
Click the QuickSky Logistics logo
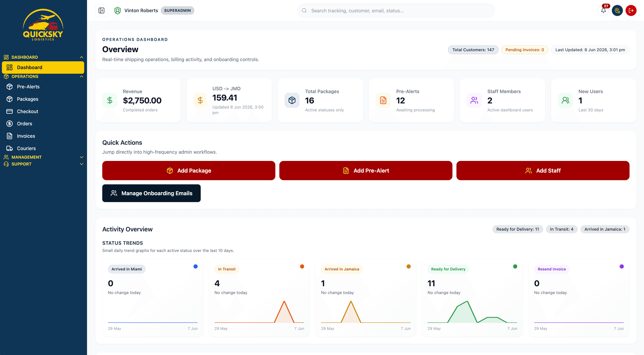[x=43, y=25]
